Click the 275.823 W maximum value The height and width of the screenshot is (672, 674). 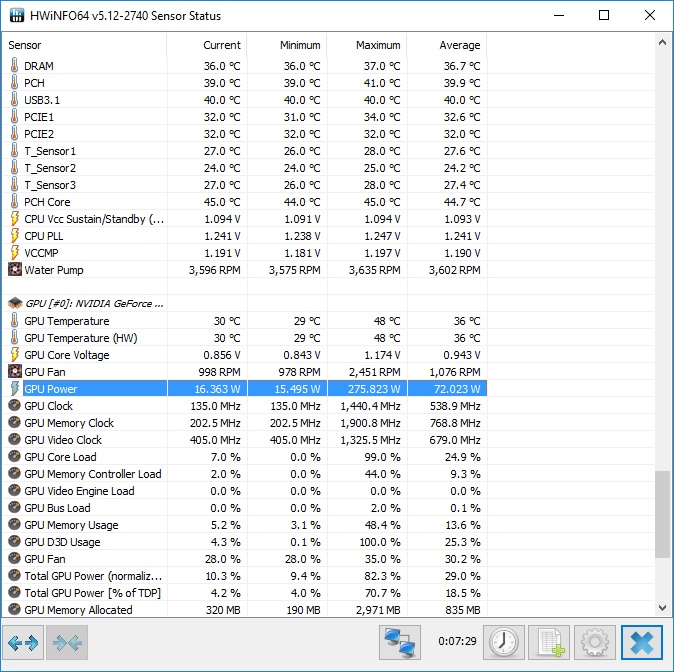[374, 389]
